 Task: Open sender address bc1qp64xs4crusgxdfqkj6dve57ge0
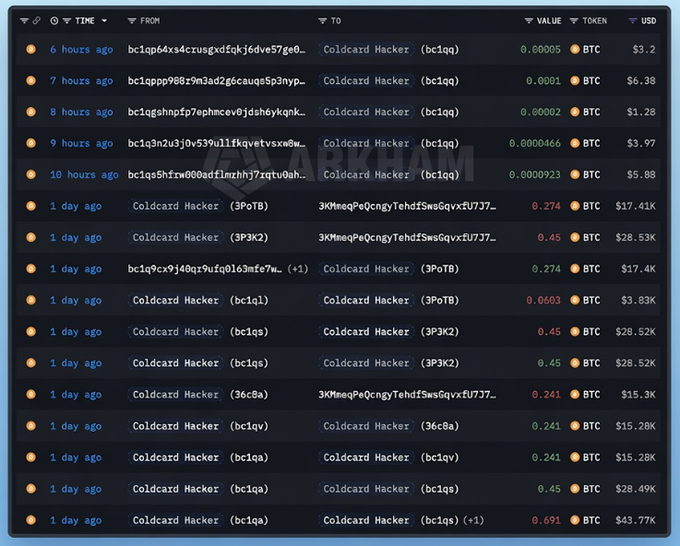(x=216, y=49)
